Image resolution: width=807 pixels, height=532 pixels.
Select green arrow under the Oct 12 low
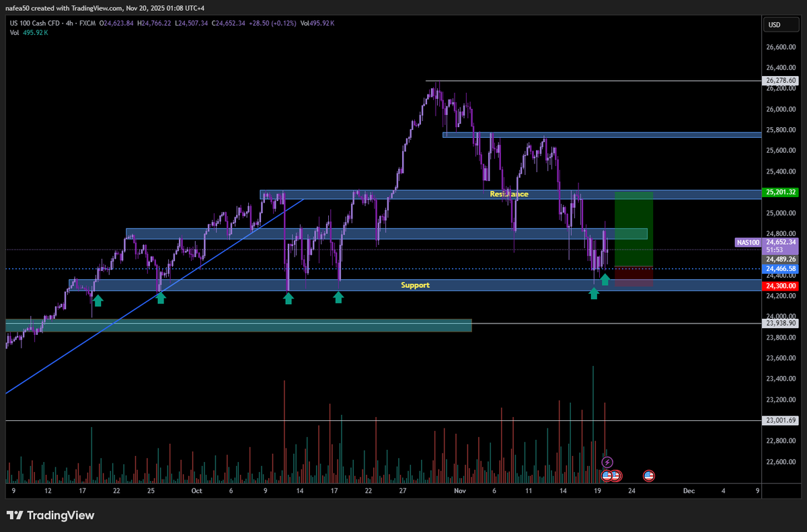pyautogui.click(x=289, y=298)
